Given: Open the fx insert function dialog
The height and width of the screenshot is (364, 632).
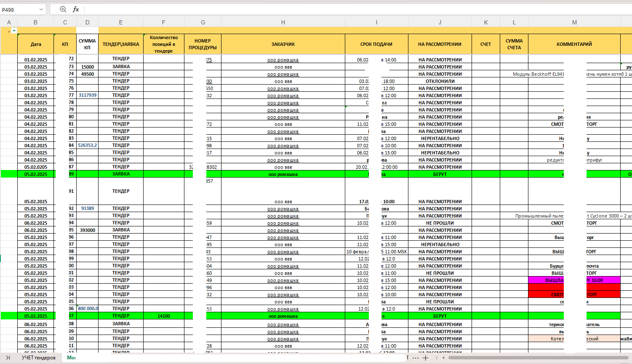Looking at the screenshot, I should click(76, 9).
